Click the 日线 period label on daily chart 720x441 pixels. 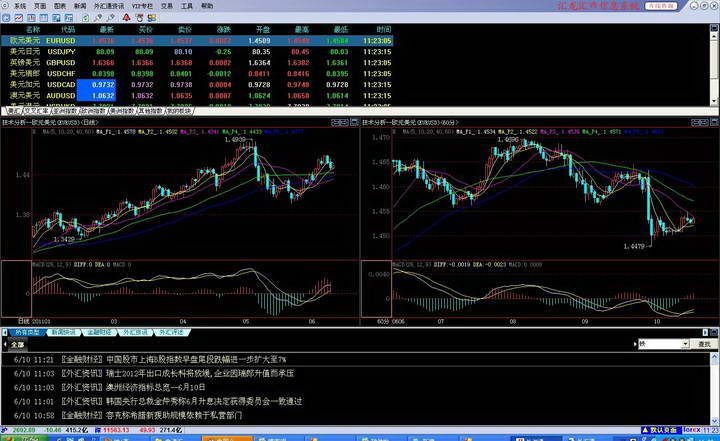[24, 321]
